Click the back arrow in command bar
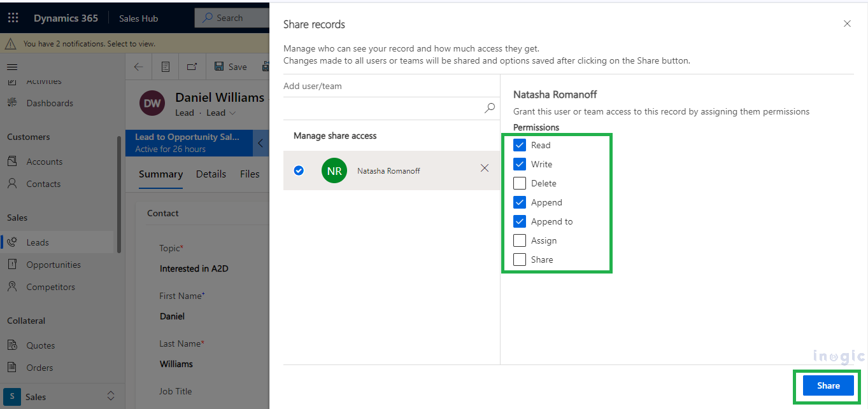This screenshot has width=868, height=409. coord(139,67)
